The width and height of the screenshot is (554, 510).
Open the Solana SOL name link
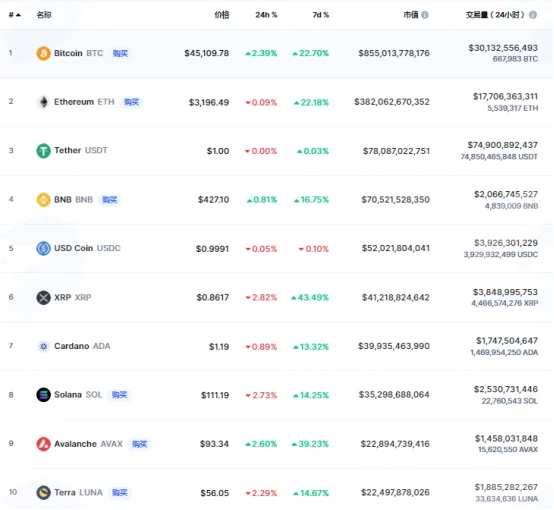(x=78, y=395)
